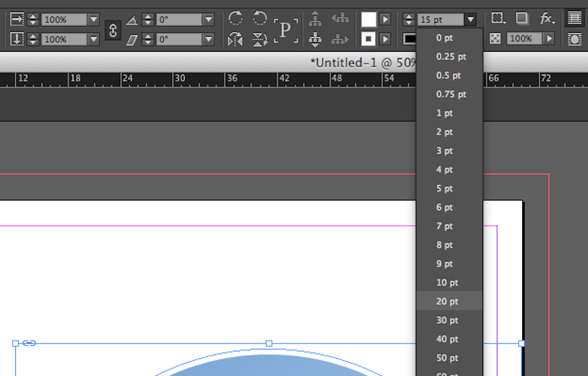This screenshot has width=588, height=376.
Task: Open the fx effects menu
Action: pyautogui.click(x=548, y=19)
